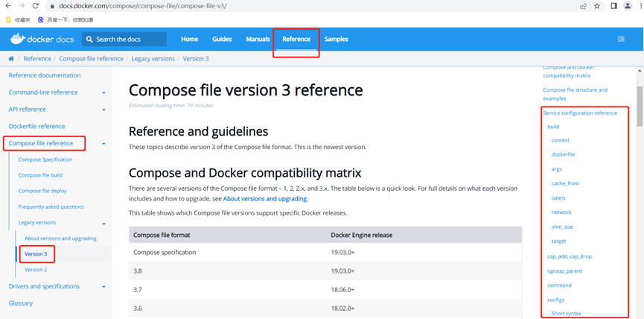Open Frequently asked questions in sidebar
This screenshot has height=319, width=644.
(x=51, y=206)
